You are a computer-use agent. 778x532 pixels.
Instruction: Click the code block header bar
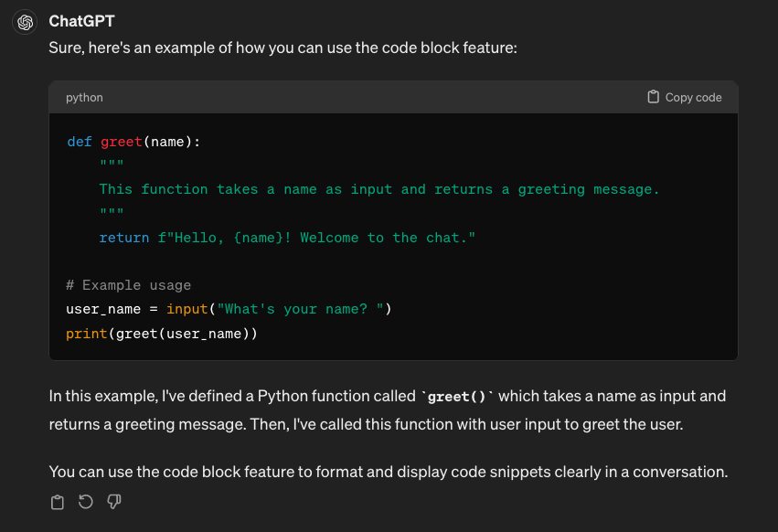pos(393,97)
